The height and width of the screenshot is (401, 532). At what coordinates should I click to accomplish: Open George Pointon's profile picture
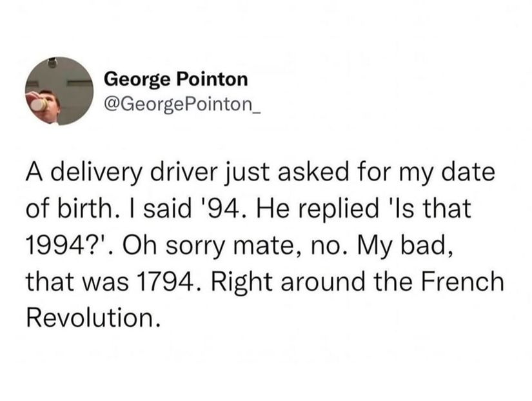pos(59,91)
